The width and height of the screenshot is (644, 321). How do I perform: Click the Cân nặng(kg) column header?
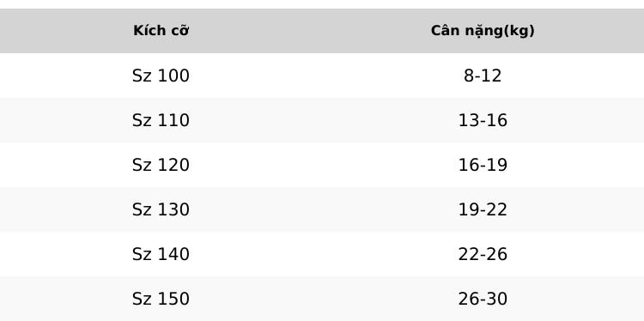[x=483, y=31]
